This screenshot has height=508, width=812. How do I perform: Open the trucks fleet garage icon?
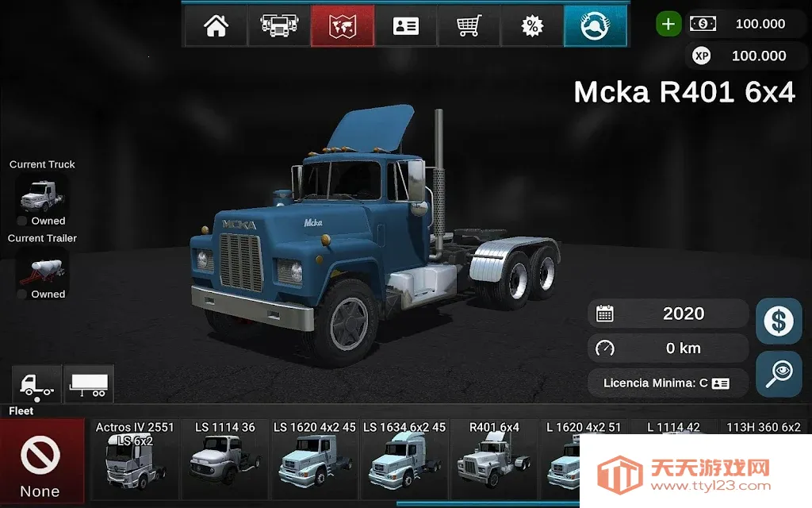tap(278, 26)
